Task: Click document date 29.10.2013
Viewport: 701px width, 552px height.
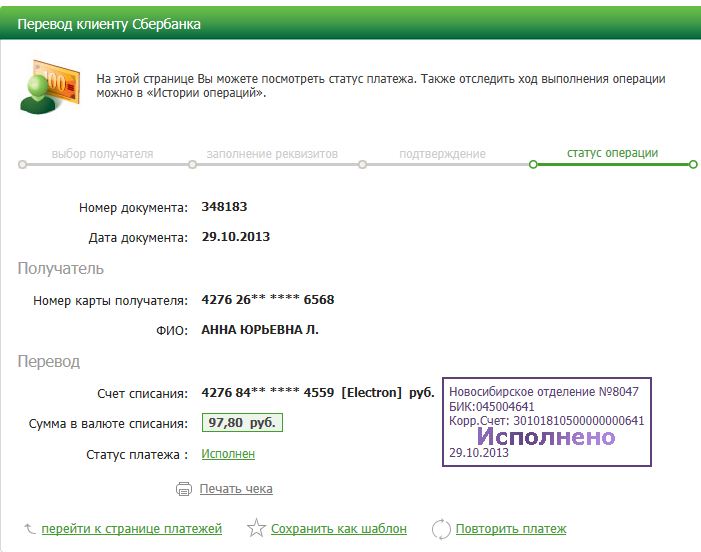Action: 236,236
